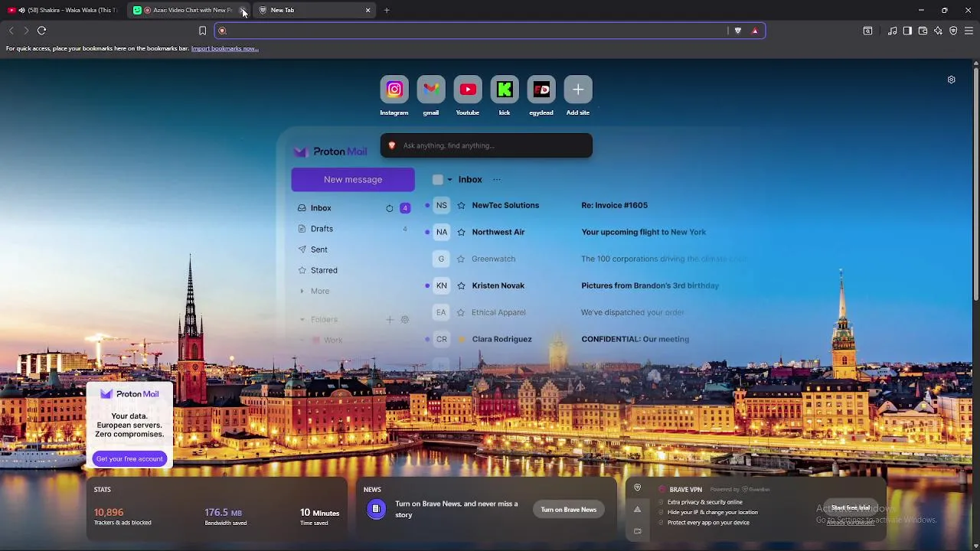Toggle the sidebar panel icon

[907, 31]
